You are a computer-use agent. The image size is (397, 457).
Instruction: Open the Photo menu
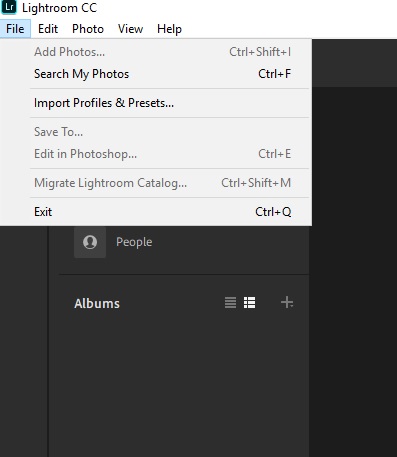click(88, 29)
